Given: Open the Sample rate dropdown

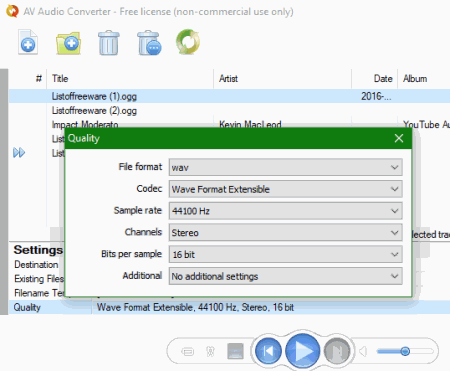Looking at the screenshot, I should [286, 211].
